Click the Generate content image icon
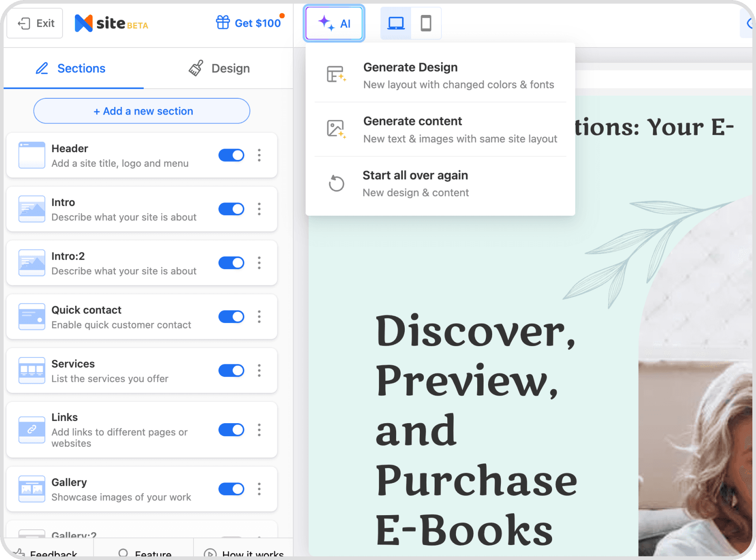 click(336, 129)
